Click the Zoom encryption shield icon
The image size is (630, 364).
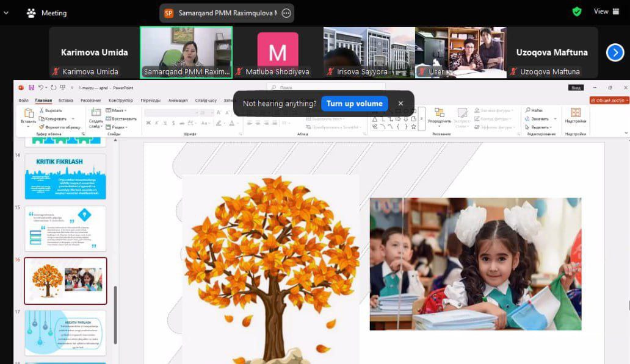[x=577, y=12]
